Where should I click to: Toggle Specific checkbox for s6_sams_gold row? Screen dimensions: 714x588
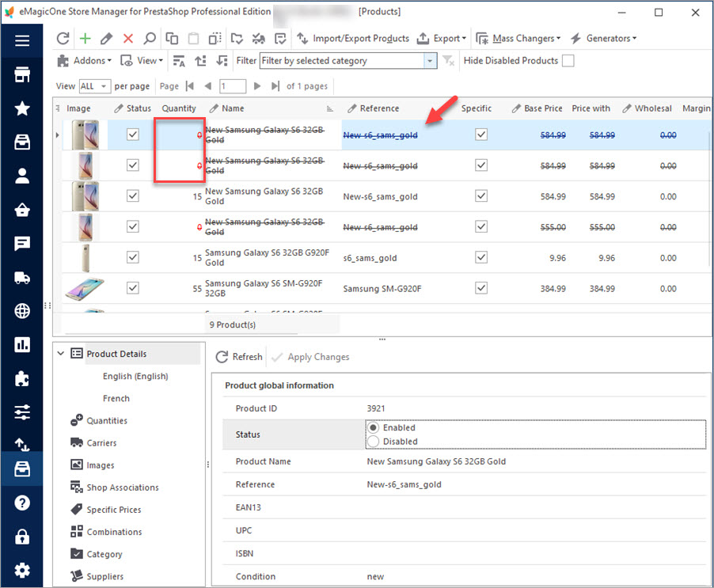coord(480,257)
